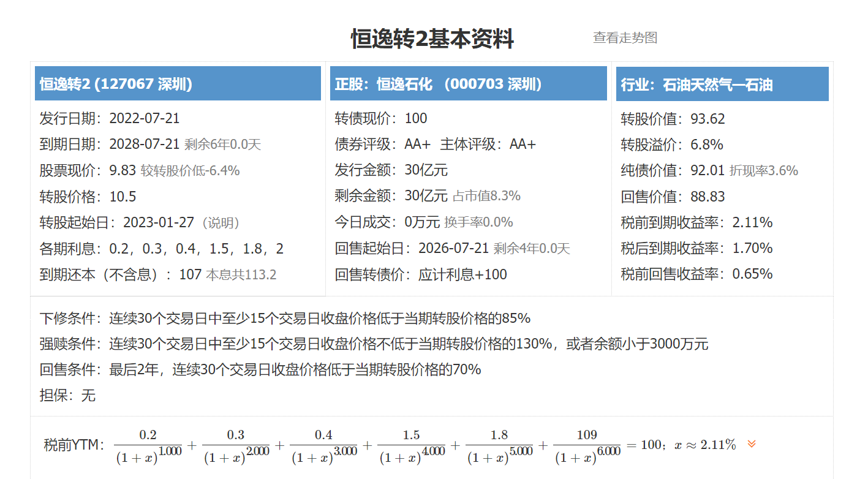This screenshot has height=479, width=868.
Task: Click the 回售条件 terms line
Action: pos(261,370)
